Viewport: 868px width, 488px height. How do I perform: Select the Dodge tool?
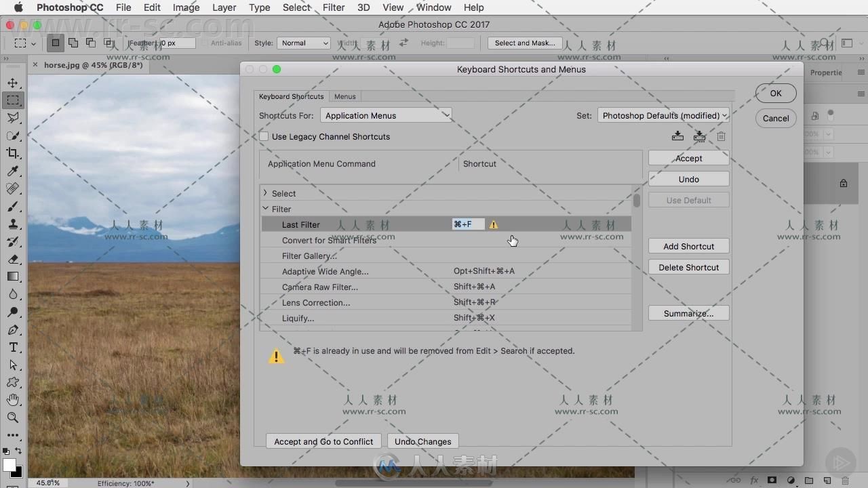13,312
